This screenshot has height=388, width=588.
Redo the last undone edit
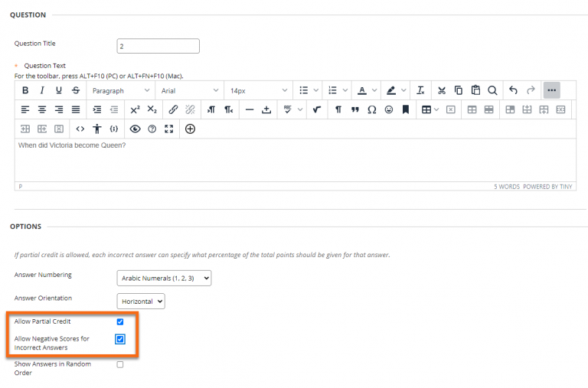pos(531,90)
